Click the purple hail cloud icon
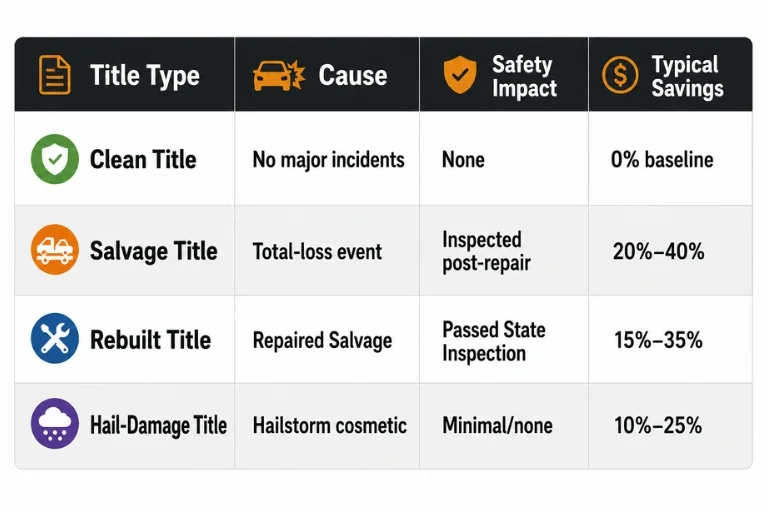768x512 pixels. point(55,424)
